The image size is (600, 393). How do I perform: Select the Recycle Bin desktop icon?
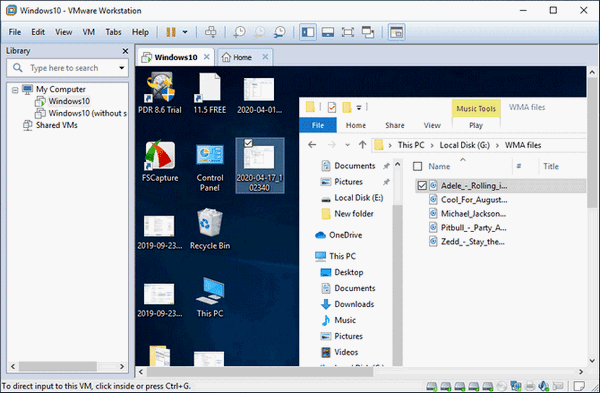(x=210, y=229)
